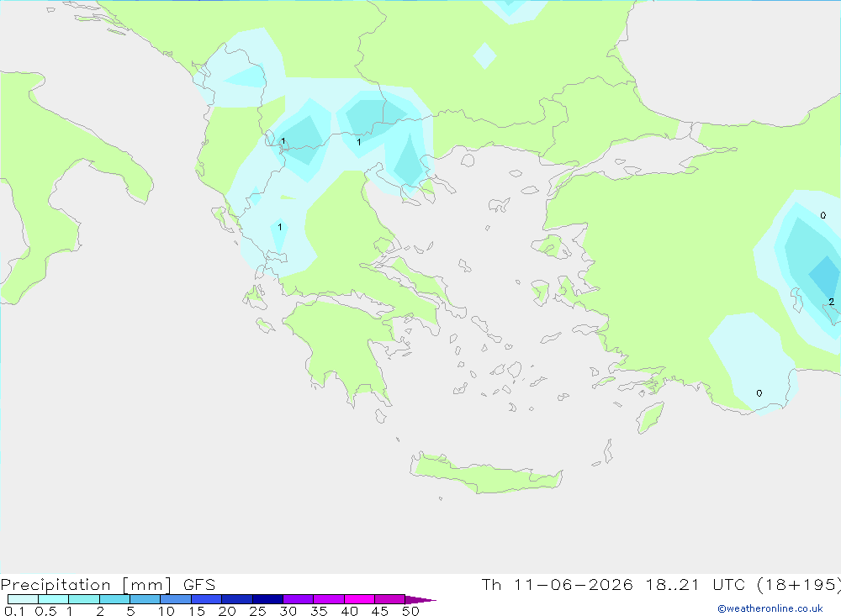Screen dimensions: 841x616
Task: Click the '1' value near the Greece–Bulgaria border
Action: [x=359, y=142]
